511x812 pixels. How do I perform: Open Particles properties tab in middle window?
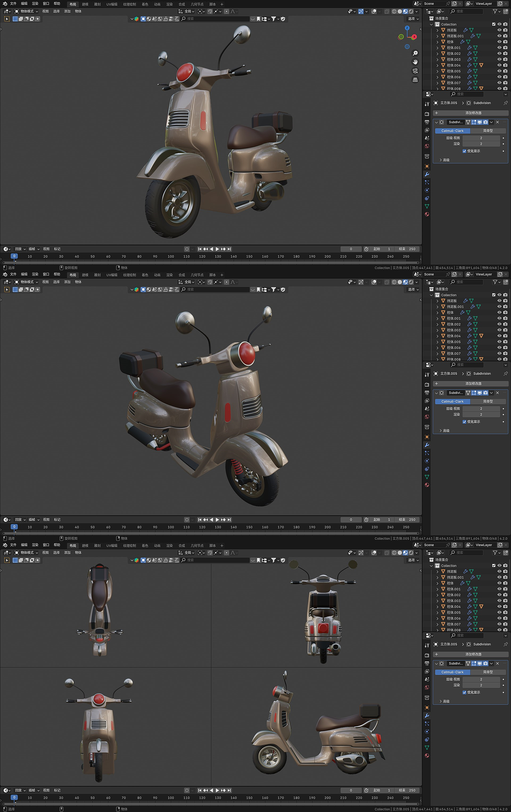click(427, 453)
